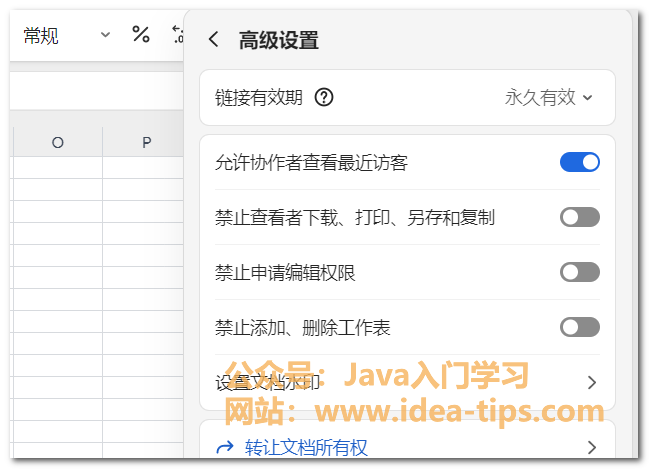Click the first cell under column P

point(146,167)
